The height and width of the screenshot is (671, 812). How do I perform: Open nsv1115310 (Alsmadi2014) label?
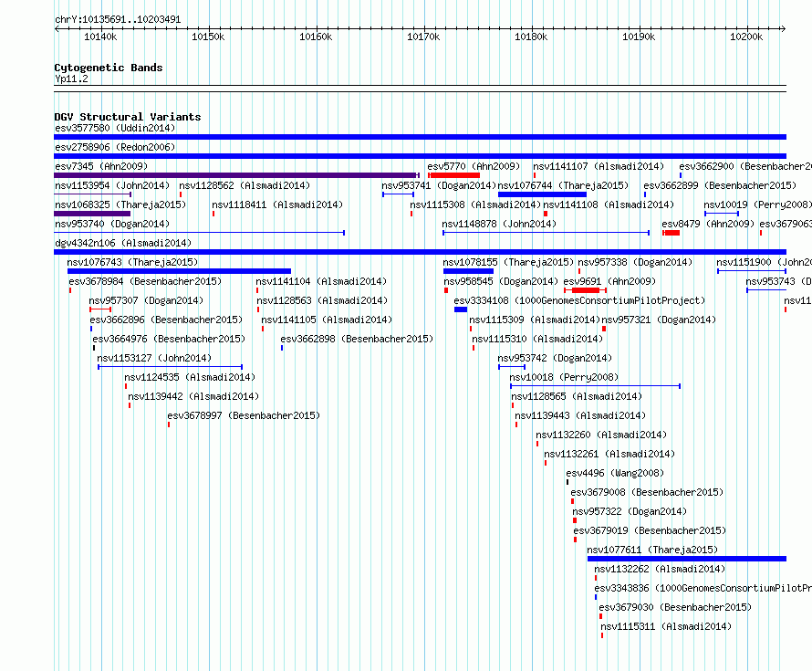(537, 339)
